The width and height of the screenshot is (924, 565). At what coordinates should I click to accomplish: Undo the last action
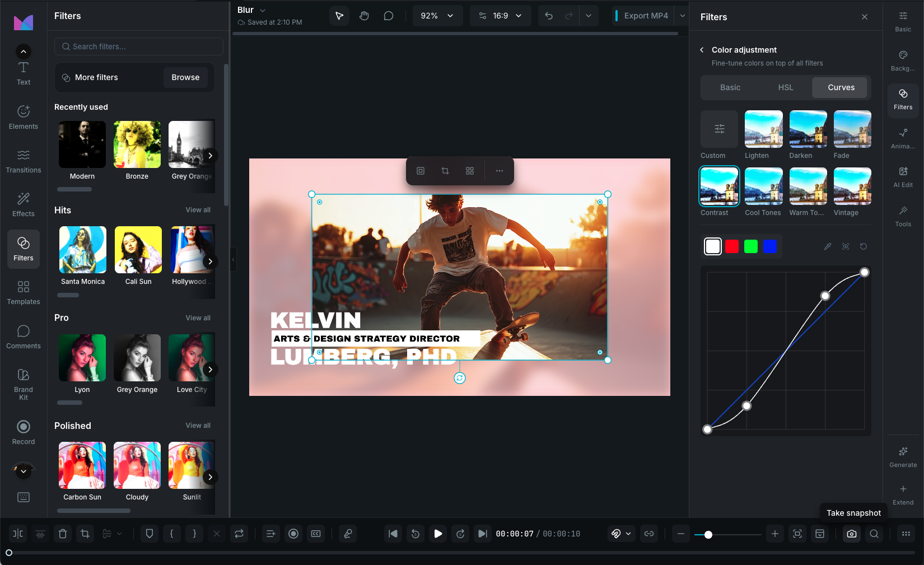point(549,16)
